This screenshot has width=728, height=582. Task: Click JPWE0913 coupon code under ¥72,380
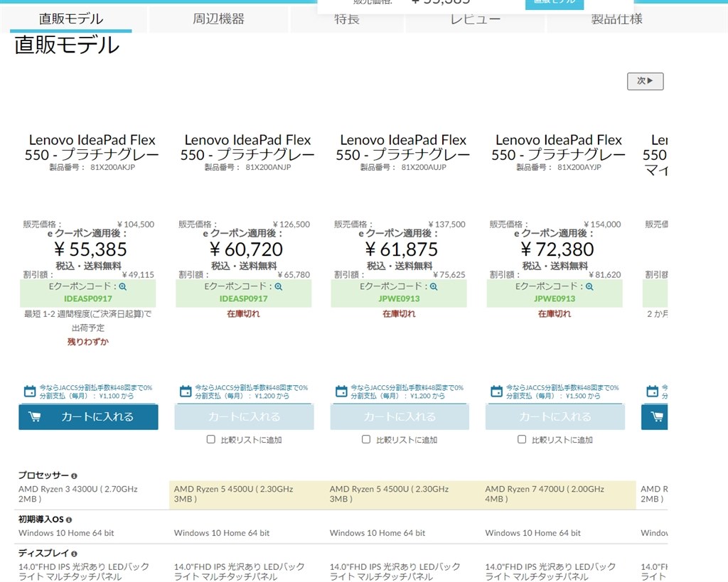pyautogui.click(x=555, y=299)
